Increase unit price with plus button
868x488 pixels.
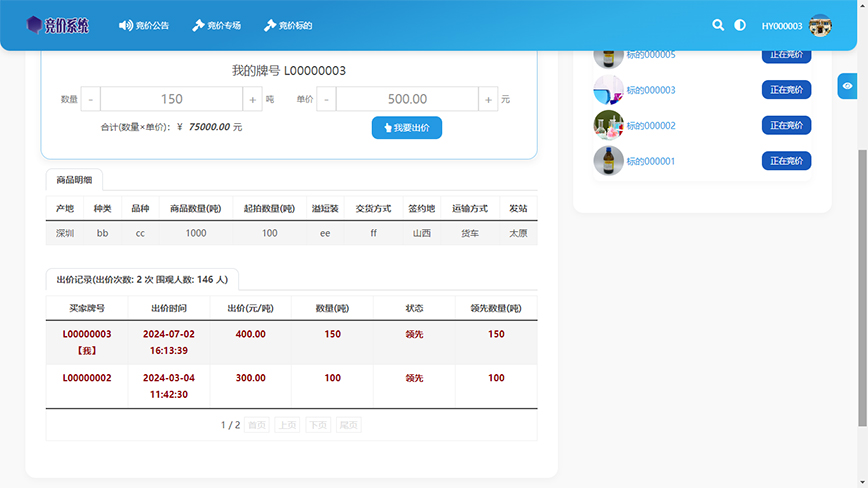point(488,99)
